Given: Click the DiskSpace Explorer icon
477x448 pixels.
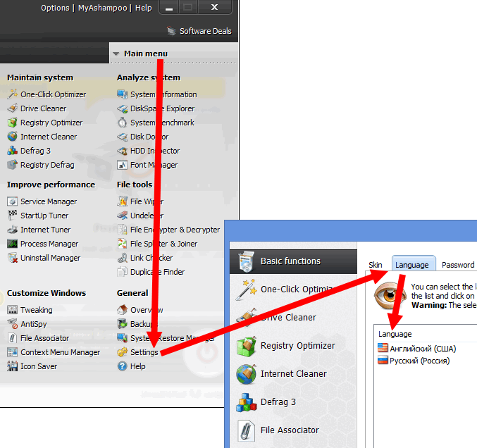Looking at the screenshot, I should 123,108.
